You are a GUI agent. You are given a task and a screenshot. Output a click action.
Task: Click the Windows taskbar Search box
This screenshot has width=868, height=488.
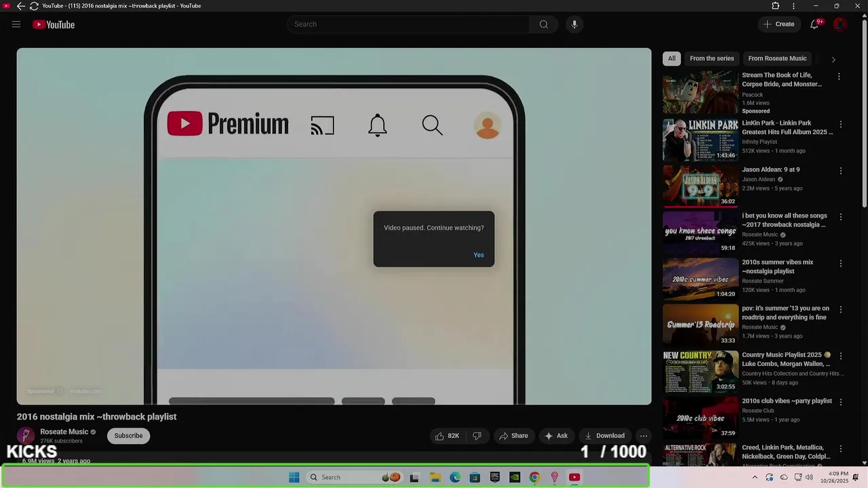tap(353, 477)
